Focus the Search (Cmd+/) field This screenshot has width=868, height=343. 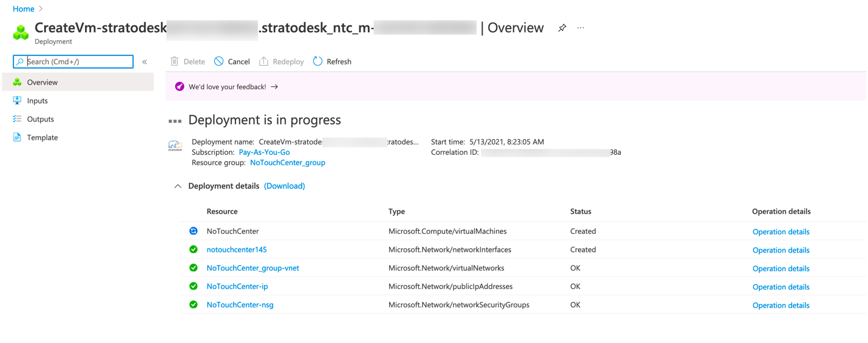73,61
